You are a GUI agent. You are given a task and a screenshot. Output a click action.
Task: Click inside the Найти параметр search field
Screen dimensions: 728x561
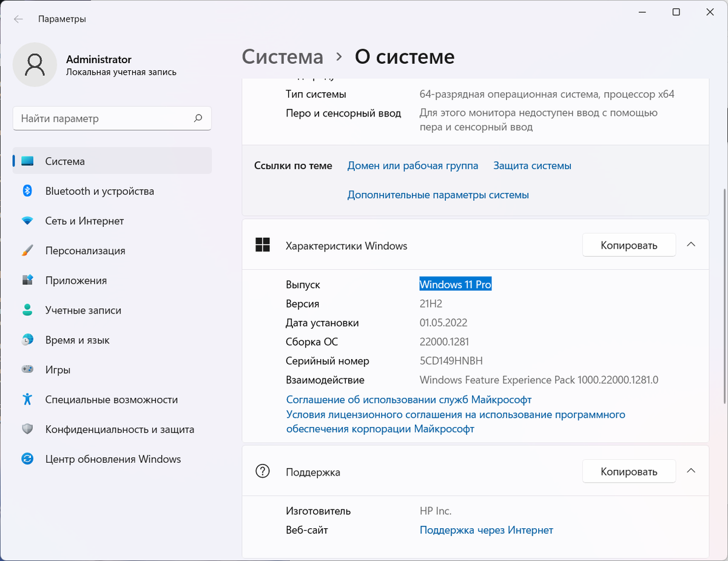pos(112,118)
